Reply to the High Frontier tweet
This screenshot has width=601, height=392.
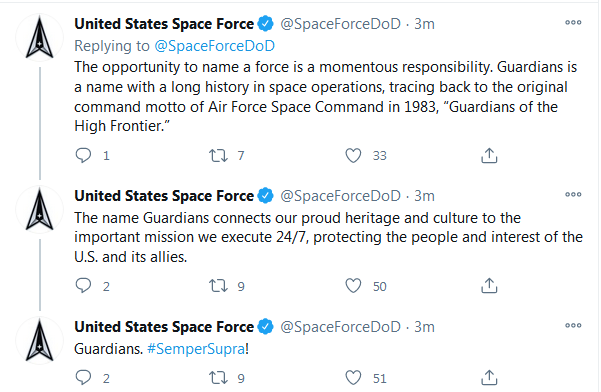tap(83, 156)
